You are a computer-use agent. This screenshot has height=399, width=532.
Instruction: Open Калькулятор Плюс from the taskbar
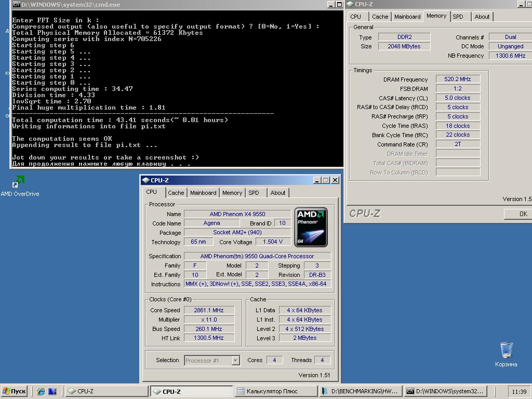[x=276, y=391]
